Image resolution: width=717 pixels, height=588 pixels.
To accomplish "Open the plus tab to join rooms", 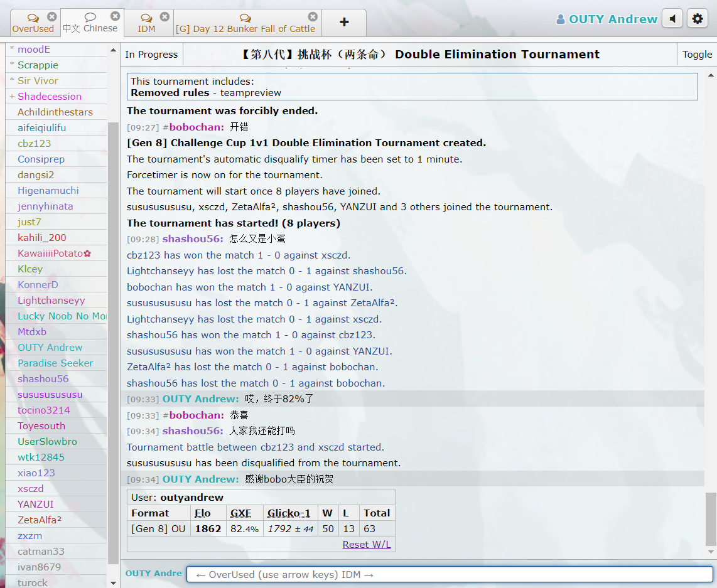I will coord(344,23).
